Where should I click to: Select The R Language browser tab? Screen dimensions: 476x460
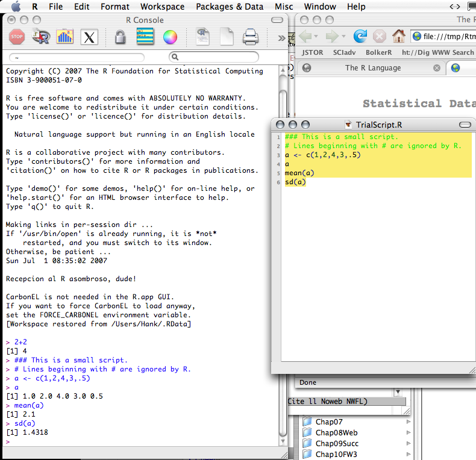(x=372, y=68)
